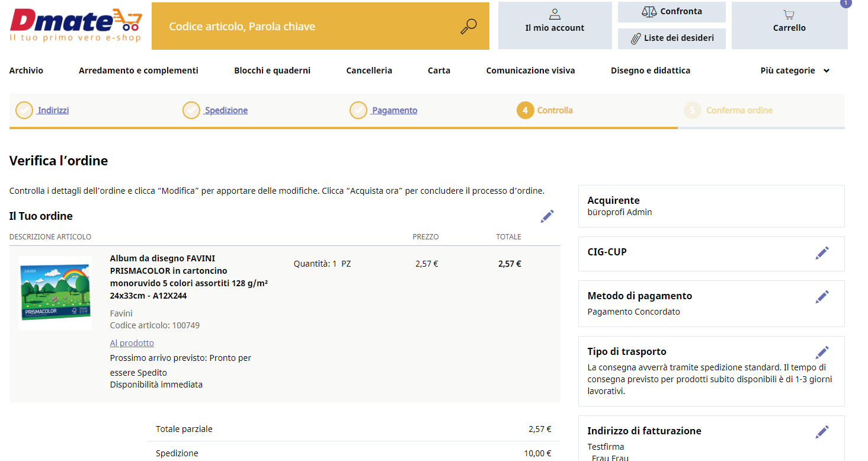This screenshot has width=868, height=461.
Task: Edit order with pencil icon beside Il Tuo ordine
Action: 547,216
